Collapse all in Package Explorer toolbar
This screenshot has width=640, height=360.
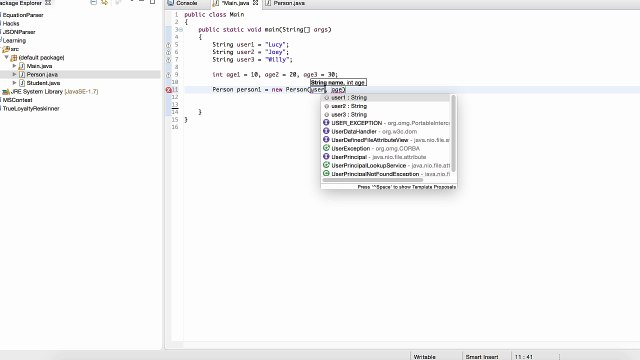tap(93, 2)
